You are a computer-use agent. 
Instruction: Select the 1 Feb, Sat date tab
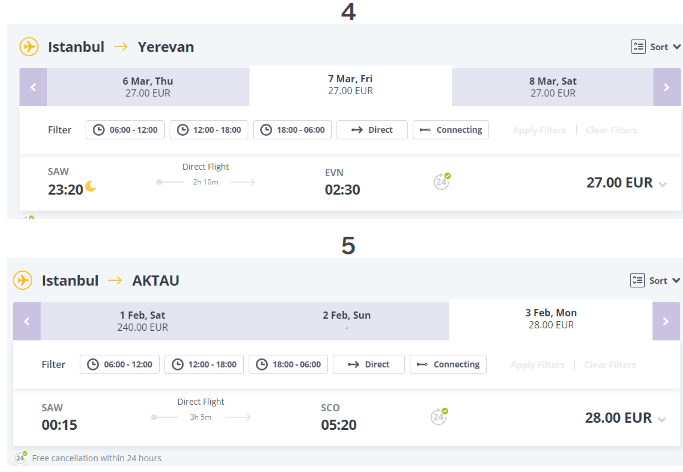pyautogui.click(x=143, y=320)
